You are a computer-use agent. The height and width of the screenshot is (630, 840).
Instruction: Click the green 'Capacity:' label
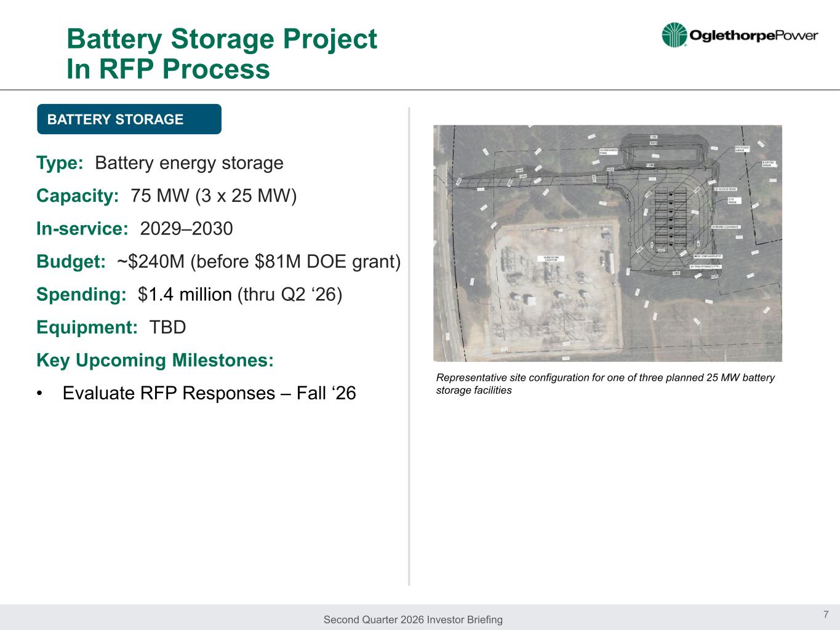click(78, 196)
